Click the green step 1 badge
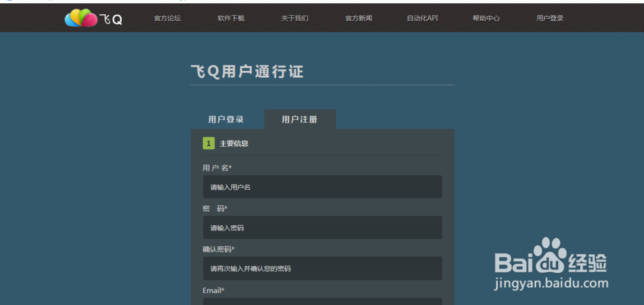Viewport: 644px width, 305px height. 209,143
